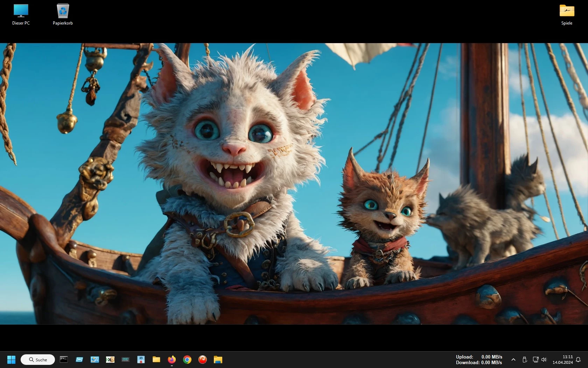Screen dimensions: 588x368
Task: Open the blue window app icon in the taskbar
Action: click(x=79, y=359)
